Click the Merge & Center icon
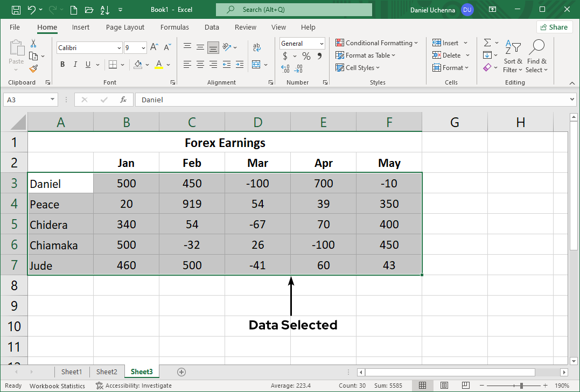Screen dimensions: 580x392 coord(257,64)
